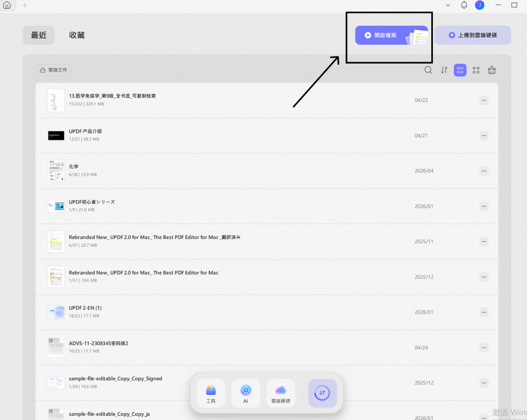Open thumbnail of UPDF初心者シリーズ
This screenshot has width=527, height=420.
pyautogui.click(x=56, y=206)
